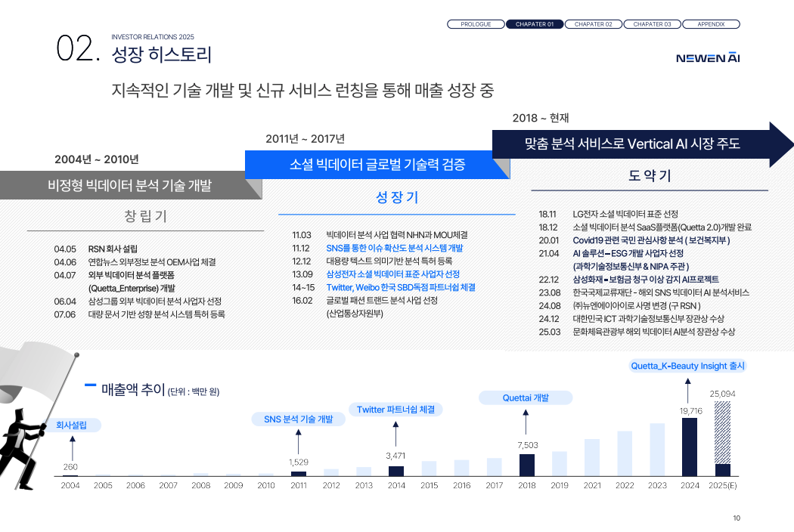This screenshot has height=532, width=794.
Task: Click INVESTOR RELATIONS 2025 text
Action: (153, 37)
